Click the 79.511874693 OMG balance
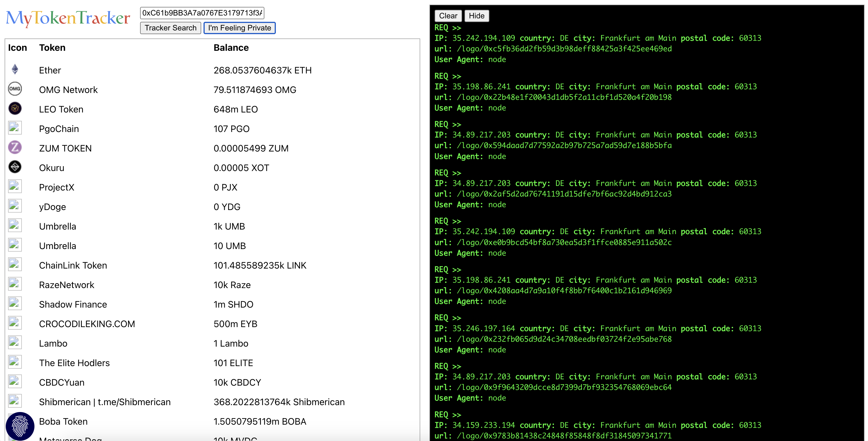 pyautogui.click(x=255, y=90)
